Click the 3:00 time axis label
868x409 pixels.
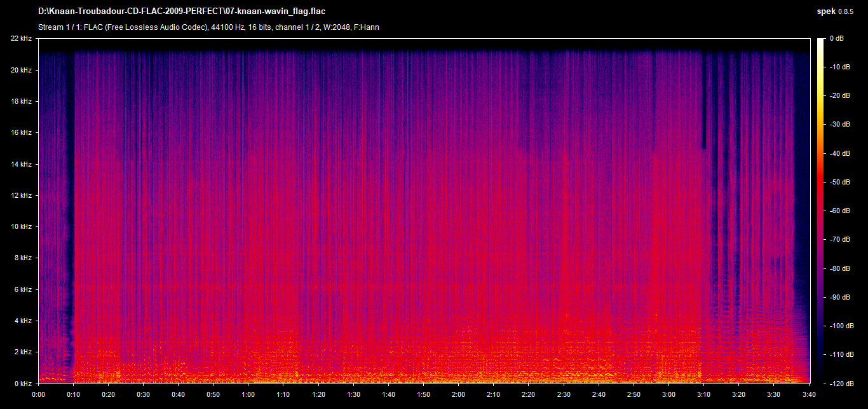pyautogui.click(x=668, y=394)
